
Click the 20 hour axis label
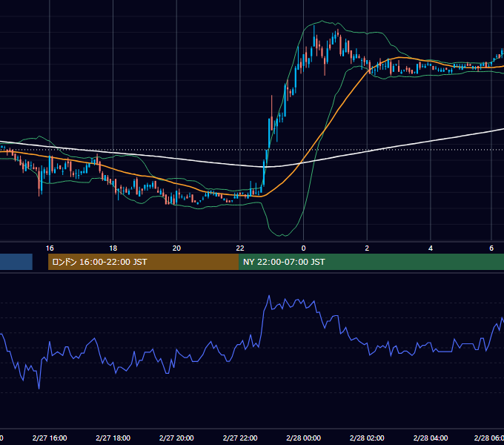point(176,248)
